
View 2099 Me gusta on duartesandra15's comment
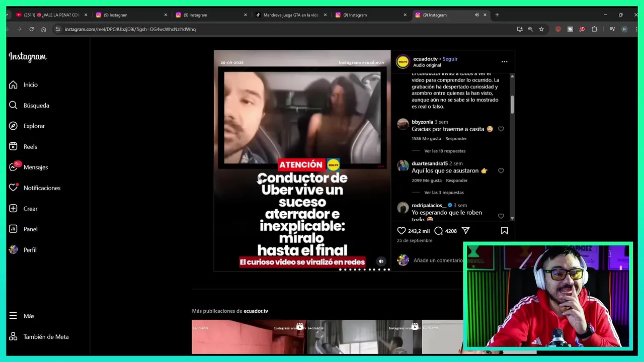coord(427,180)
